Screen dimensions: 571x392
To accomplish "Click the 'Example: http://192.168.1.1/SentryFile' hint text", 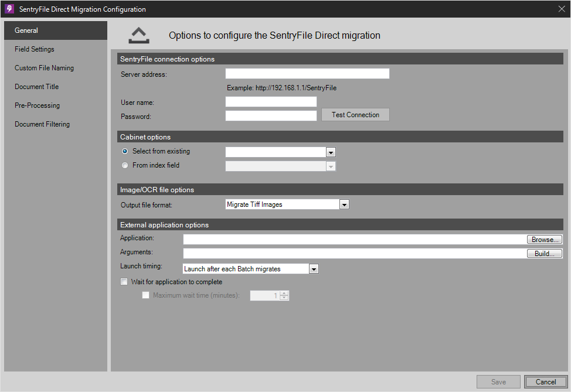I will (x=281, y=88).
